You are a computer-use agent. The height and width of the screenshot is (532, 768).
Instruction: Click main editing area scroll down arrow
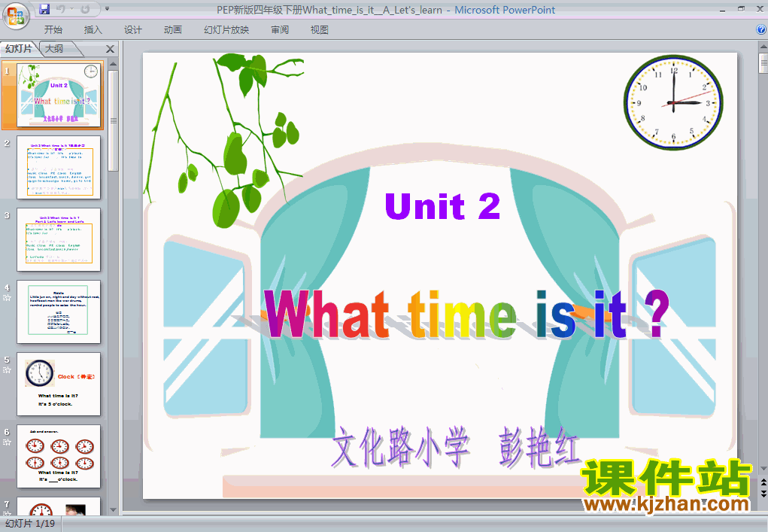763,469
